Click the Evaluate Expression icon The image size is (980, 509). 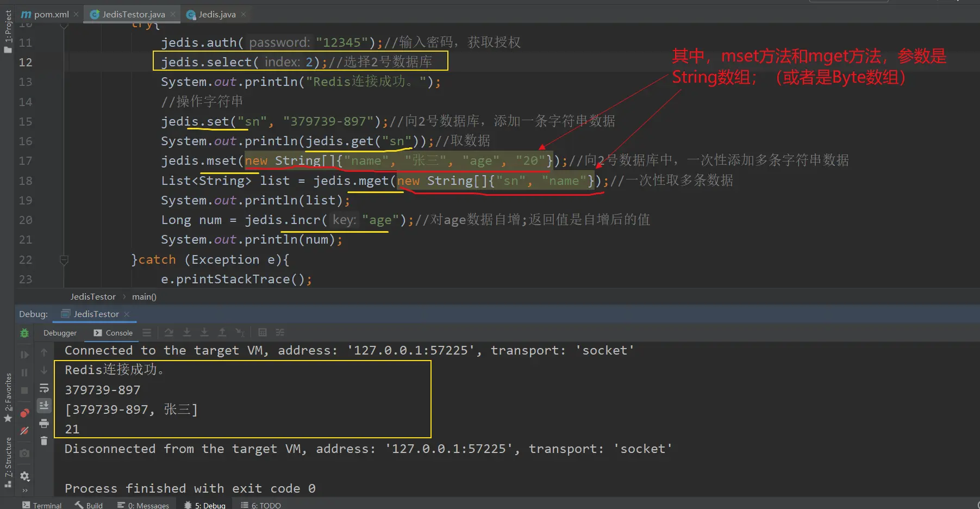click(x=263, y=332)
